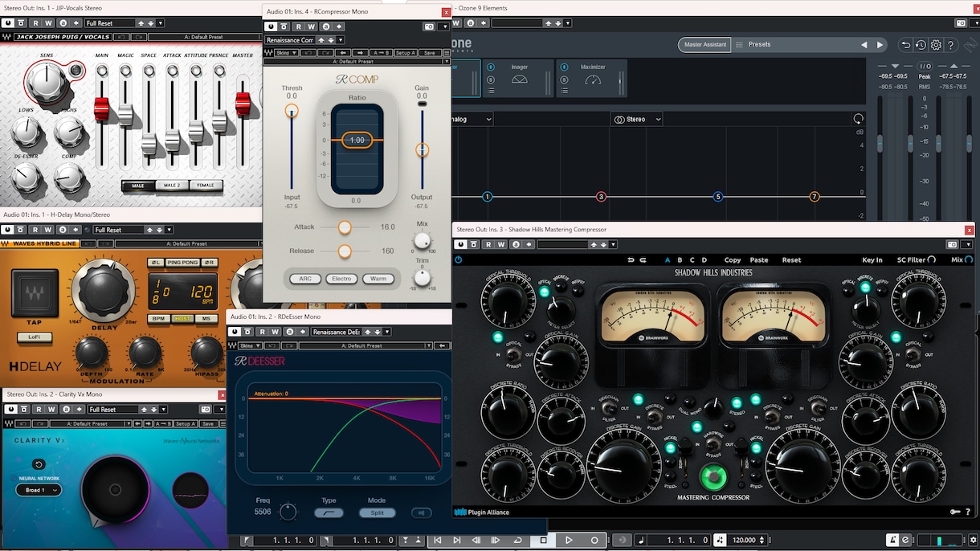Select the JJP MALE 2 voice type
This screenshot has width=980, height=551.
pyautogui.click(x=172, y=186)
